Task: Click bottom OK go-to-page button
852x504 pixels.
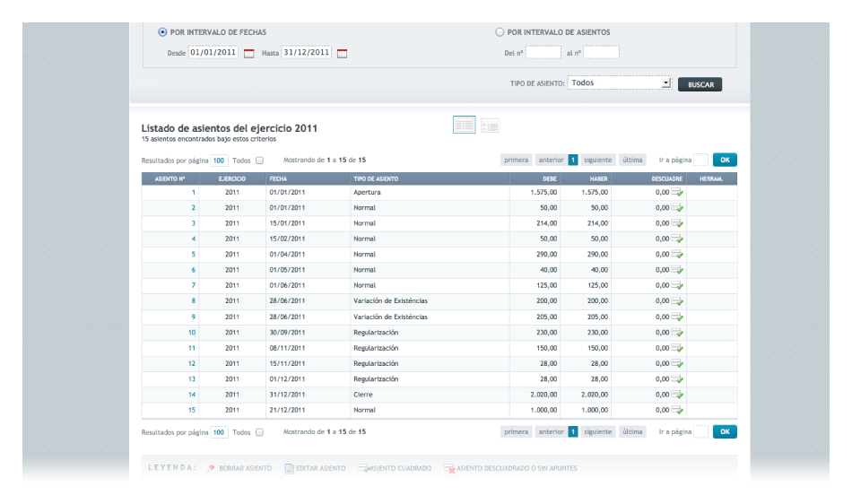Action: click(725, 431)
